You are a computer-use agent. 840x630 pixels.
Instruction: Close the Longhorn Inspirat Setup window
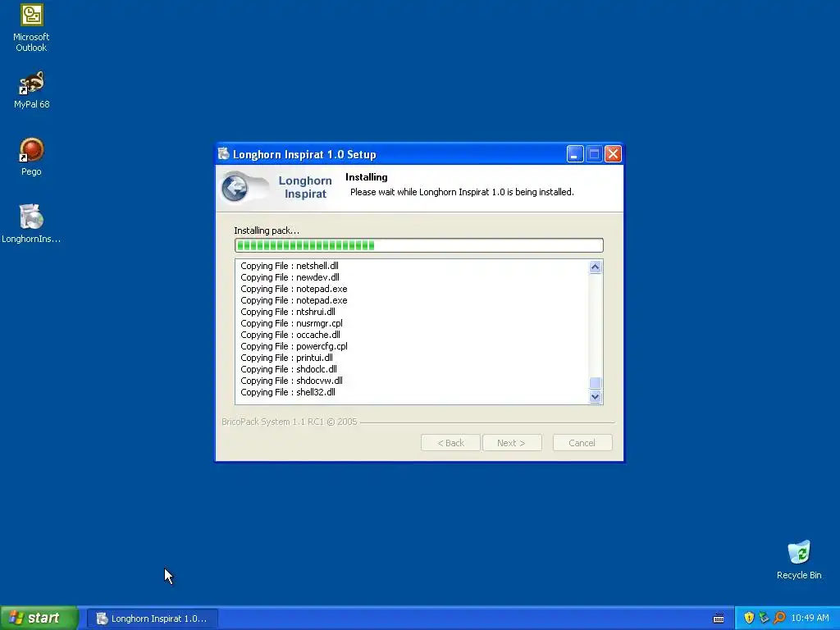click(x=613, y=154)
